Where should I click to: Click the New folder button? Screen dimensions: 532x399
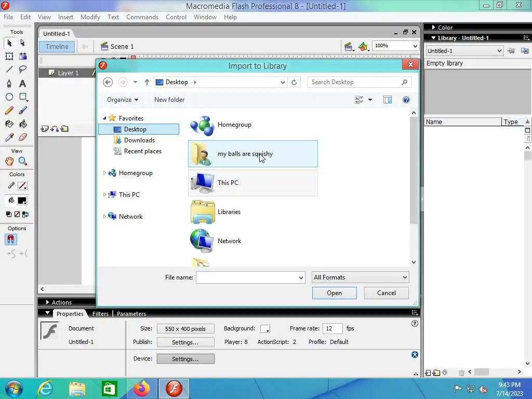pos(169,100)
